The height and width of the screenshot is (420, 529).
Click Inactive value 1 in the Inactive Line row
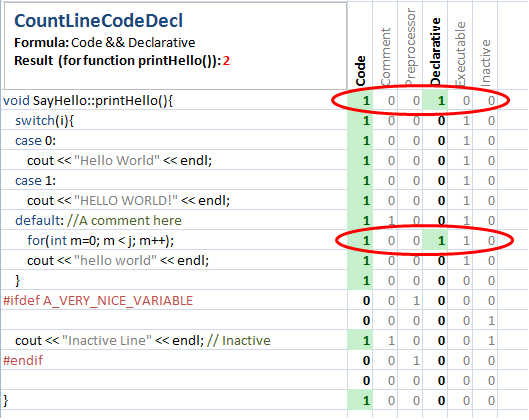tap(491, 341)
